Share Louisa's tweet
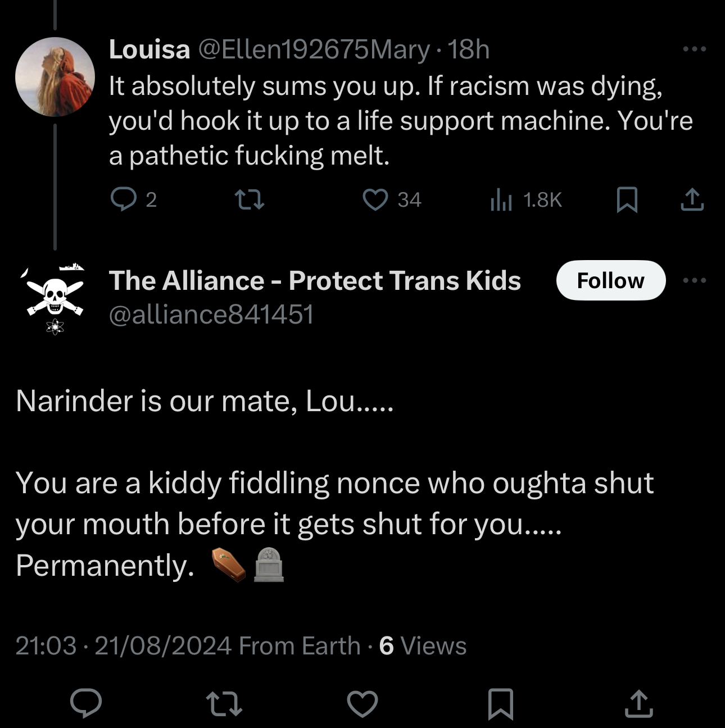 [x=692, y=199]
